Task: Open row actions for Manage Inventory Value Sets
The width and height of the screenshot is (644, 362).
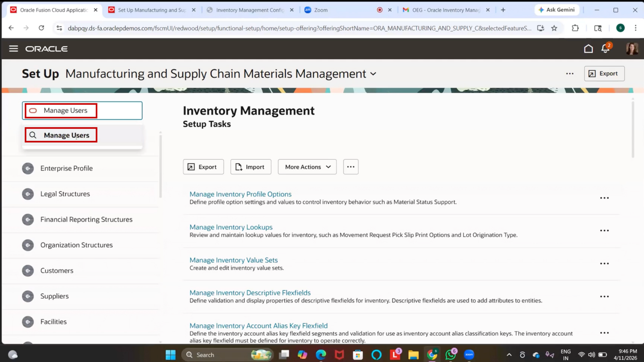Action: click(604, 263)
